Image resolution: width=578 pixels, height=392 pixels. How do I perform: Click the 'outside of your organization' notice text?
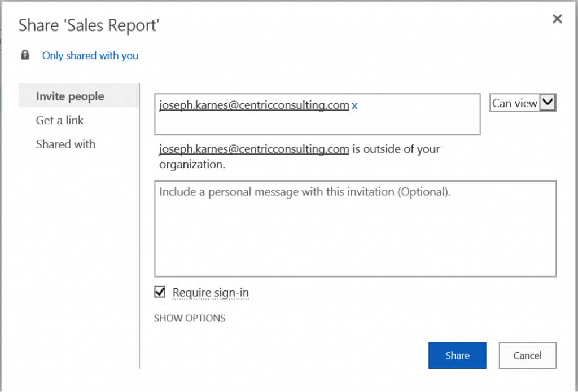395,149
